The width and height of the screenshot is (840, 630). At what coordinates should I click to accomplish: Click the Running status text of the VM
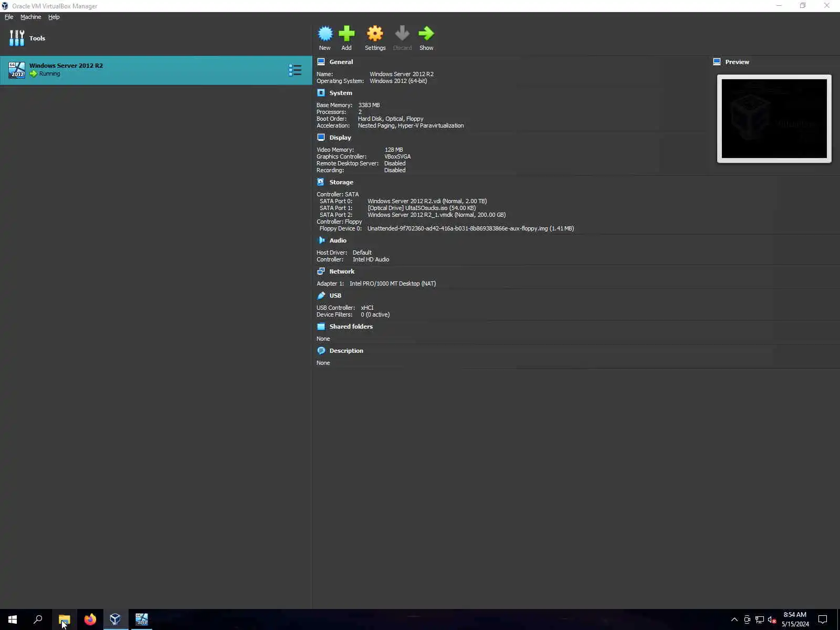click(49, 74)
